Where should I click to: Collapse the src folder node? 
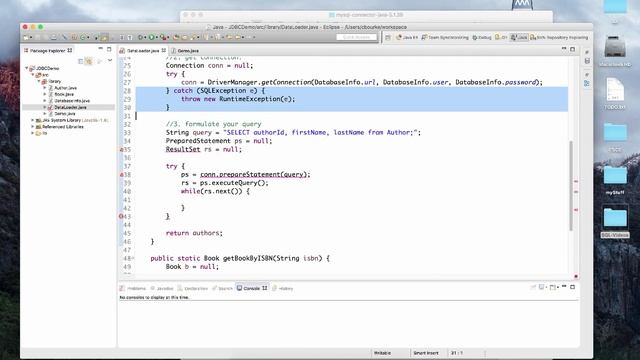33,75
